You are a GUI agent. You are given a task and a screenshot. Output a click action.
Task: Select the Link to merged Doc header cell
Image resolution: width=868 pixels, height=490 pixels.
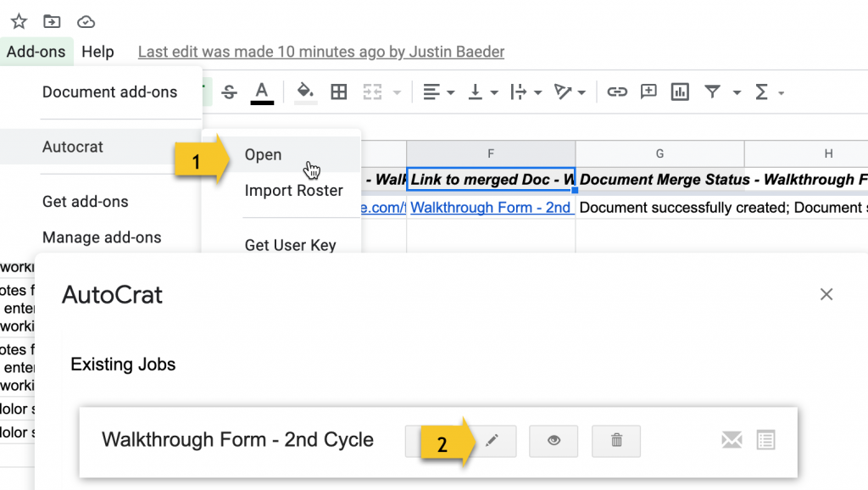click(x=491, y=180)
